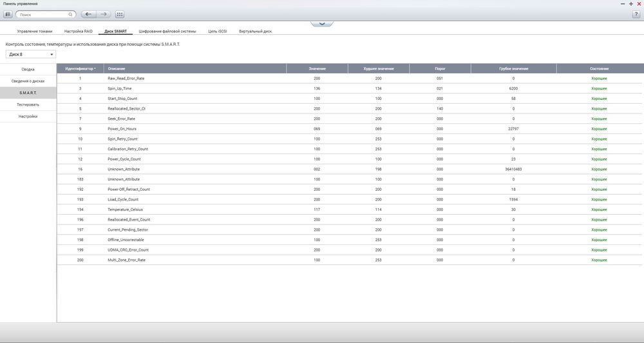Click raw value 6200 for Spin_Up_Time
Image resolution: width=644 pixels, height=343 pixels.
513,88
